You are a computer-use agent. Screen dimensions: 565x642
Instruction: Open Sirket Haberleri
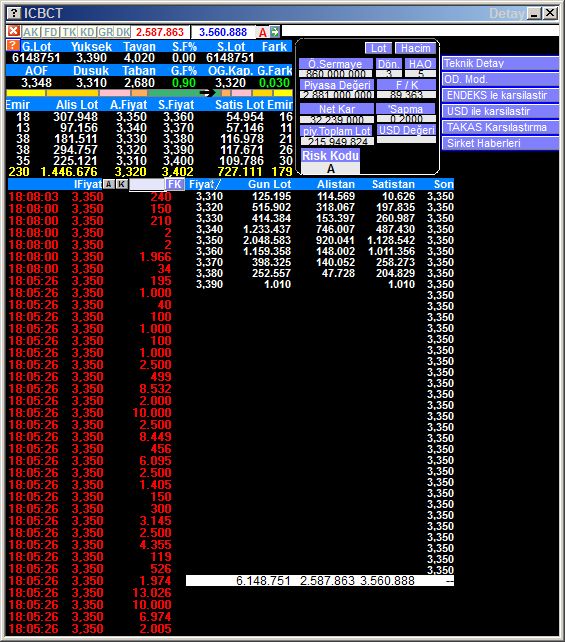coord(500,143)
